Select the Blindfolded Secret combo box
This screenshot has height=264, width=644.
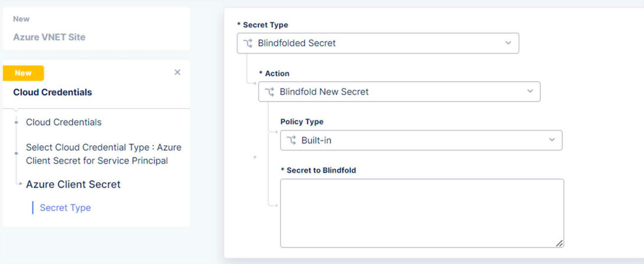(378, 43)
